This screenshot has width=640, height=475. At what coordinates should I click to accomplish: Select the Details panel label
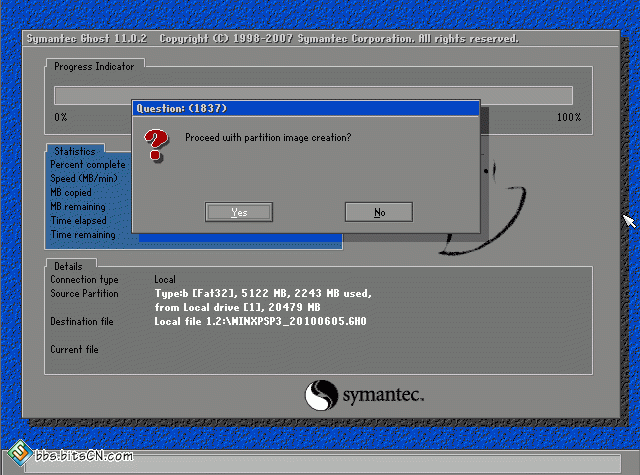[x=68, y=266]
